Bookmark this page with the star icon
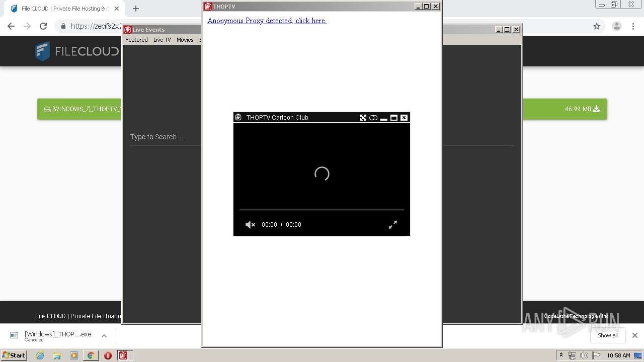 pos(597,26)
